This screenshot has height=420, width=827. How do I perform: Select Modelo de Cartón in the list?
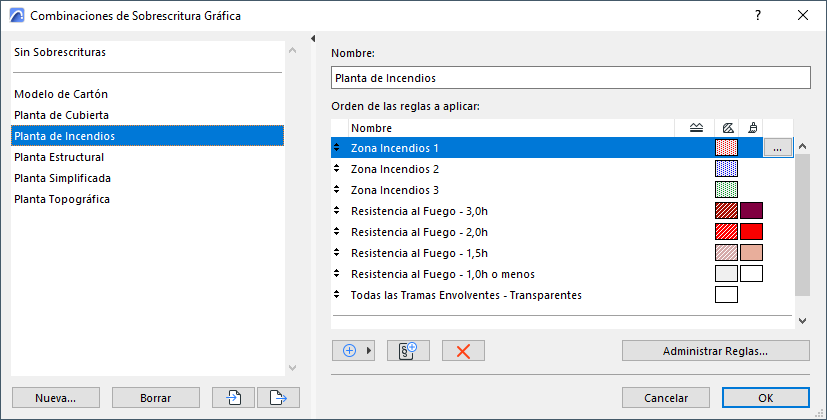[x=62, y=94]
